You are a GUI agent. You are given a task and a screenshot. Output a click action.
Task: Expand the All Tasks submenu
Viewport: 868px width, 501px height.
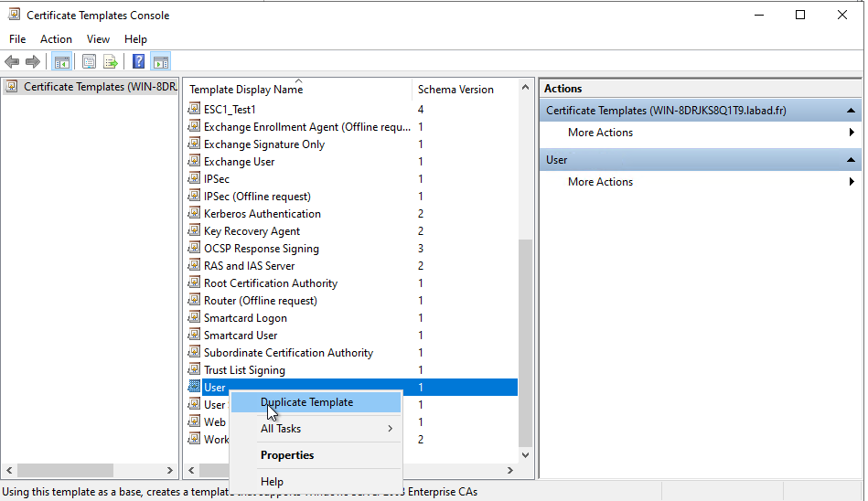314,429
